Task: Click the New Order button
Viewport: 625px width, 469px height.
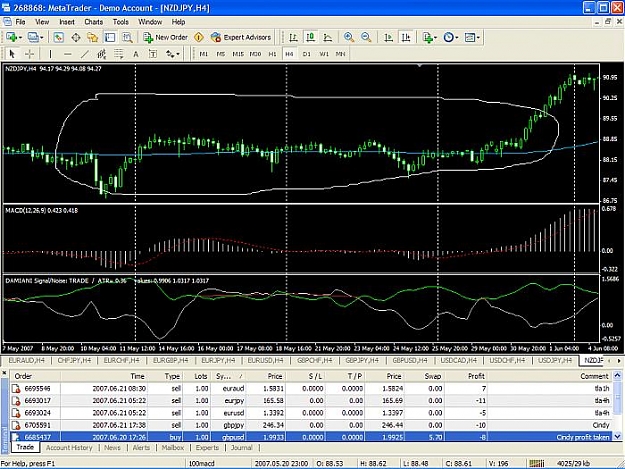Action: tap(165, 37)
